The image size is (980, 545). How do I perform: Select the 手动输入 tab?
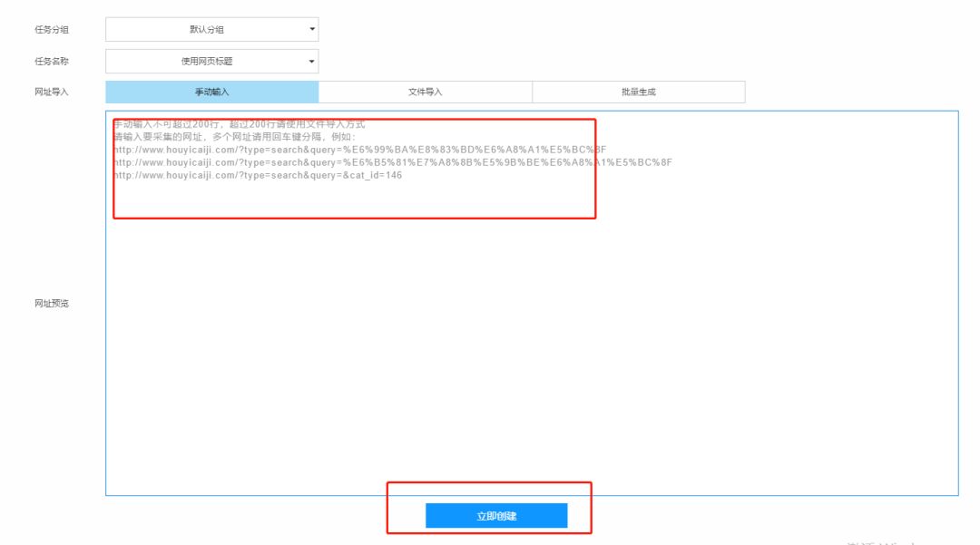[211, 92]
